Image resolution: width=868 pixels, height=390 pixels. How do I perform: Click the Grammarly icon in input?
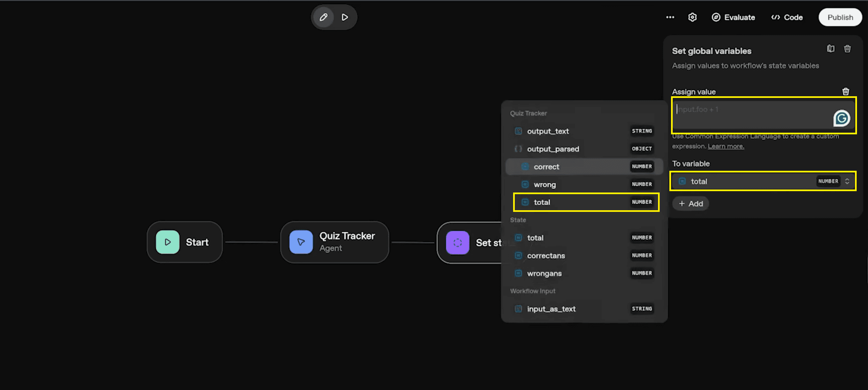tap(841, 118)
